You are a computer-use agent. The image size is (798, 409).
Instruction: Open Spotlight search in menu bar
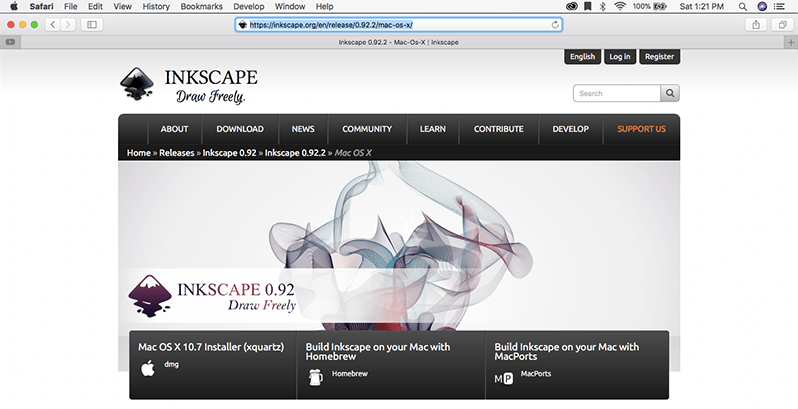743,7
